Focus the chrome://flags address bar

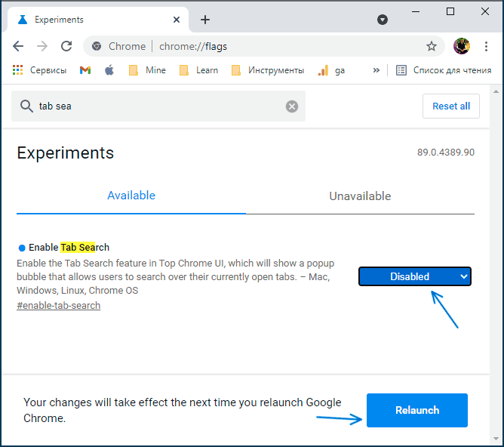click(263, 46)
